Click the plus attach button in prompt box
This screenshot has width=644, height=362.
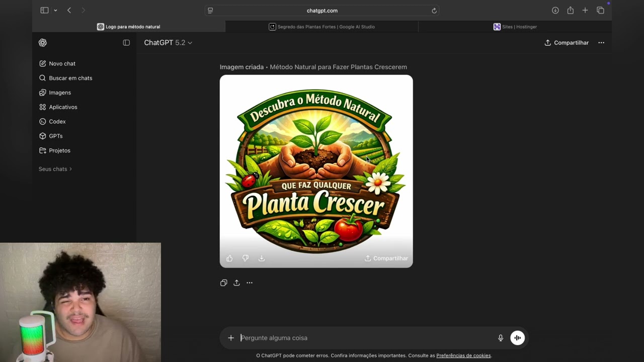click(x=231, y=338)
